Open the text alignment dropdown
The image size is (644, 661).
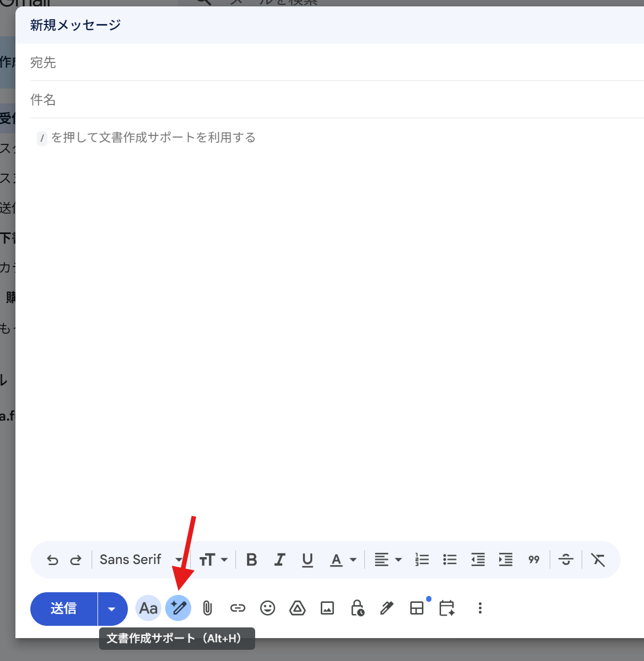(388, 560)
